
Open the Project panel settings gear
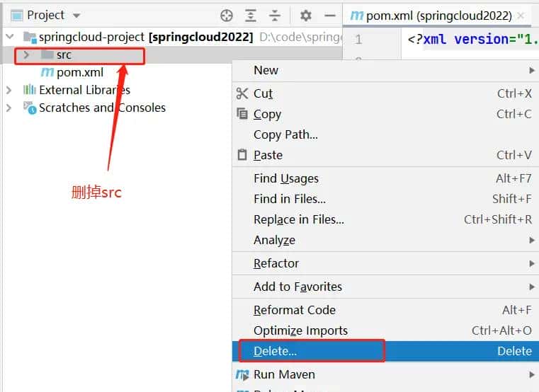pyautogui.click(x=305, y=16)
